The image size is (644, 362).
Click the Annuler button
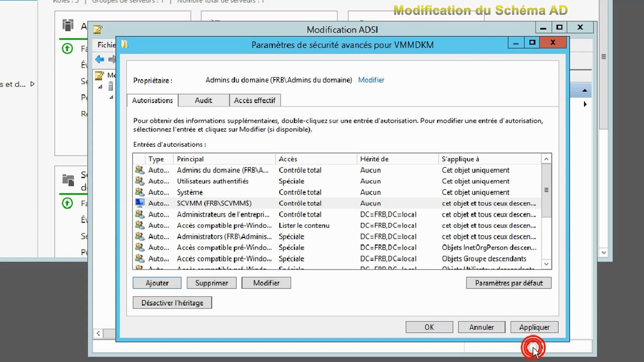(x=481, y=327)
